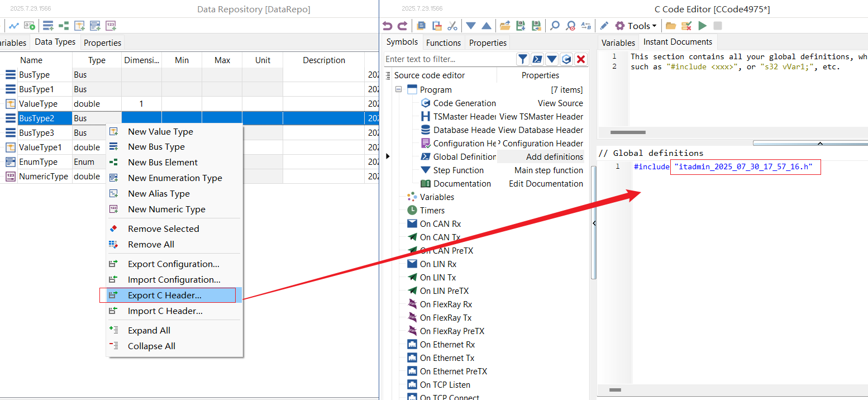Open the Variables tab in code editor
The width and height of the screenshot is (868, 400).
tap(618, 42)
